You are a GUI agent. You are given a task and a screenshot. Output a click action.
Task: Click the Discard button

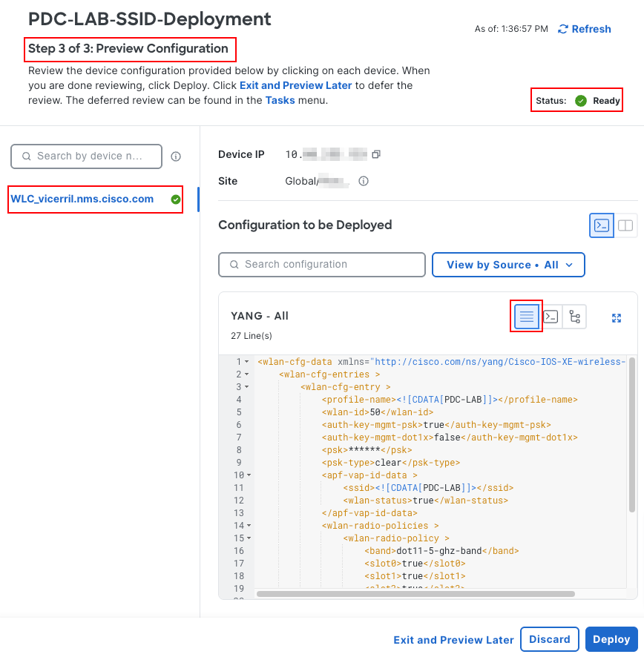pos(550,639)
